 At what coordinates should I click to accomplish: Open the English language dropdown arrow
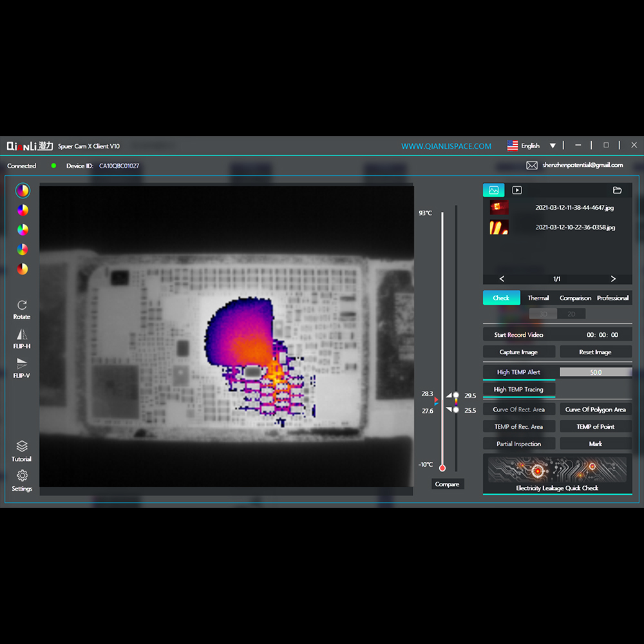coord(553,146)
